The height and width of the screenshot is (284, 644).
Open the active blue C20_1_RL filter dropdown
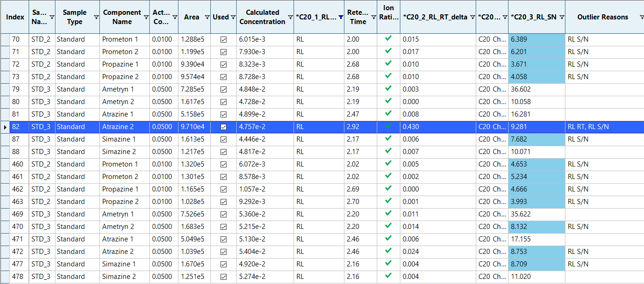(340, 17)
